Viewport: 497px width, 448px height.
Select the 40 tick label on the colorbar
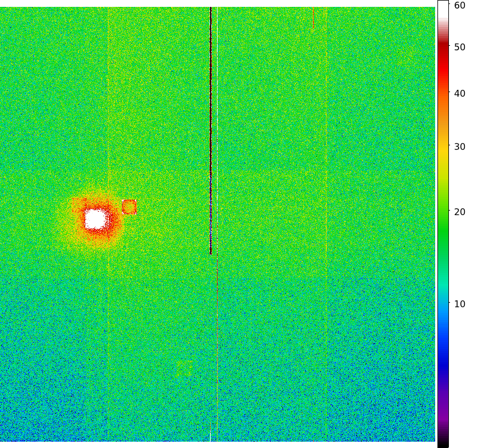[460, 93]
